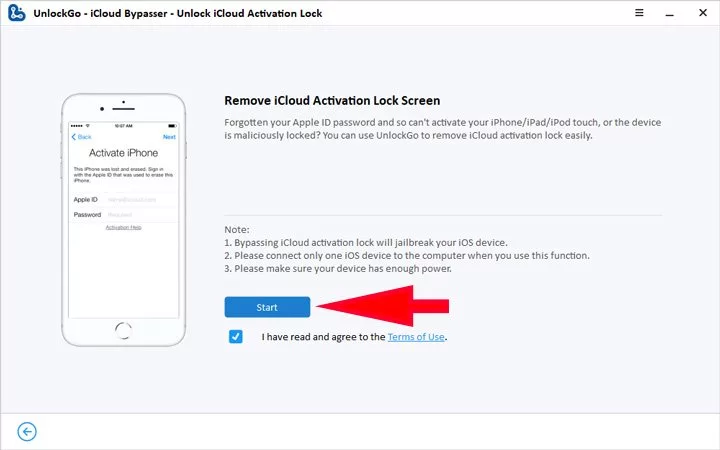720x450 pixels.
Task: Open the hamburger menu in title bar
Action: 639,13
